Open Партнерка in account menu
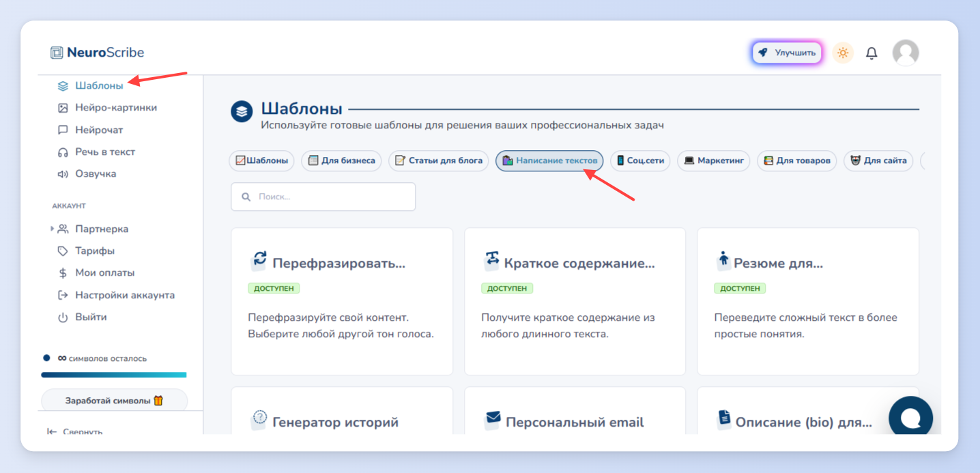 102,229
